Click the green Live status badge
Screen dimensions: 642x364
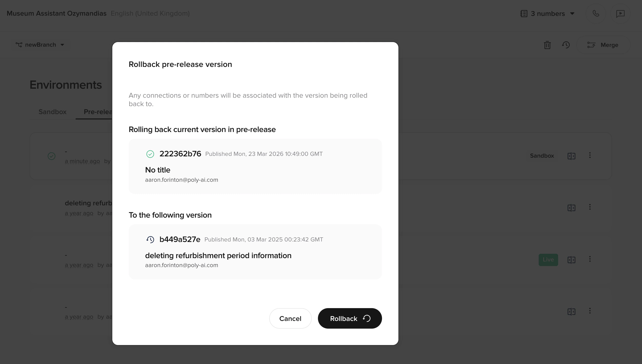coord(548,260)
